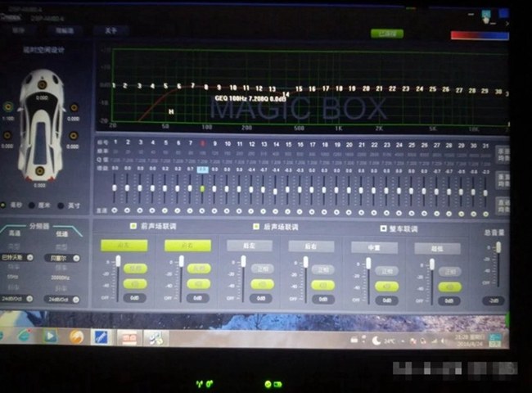Select the 中置 channel button
Image resolution: width=532 pixels, height=393 pixels.
coord(374,247)
